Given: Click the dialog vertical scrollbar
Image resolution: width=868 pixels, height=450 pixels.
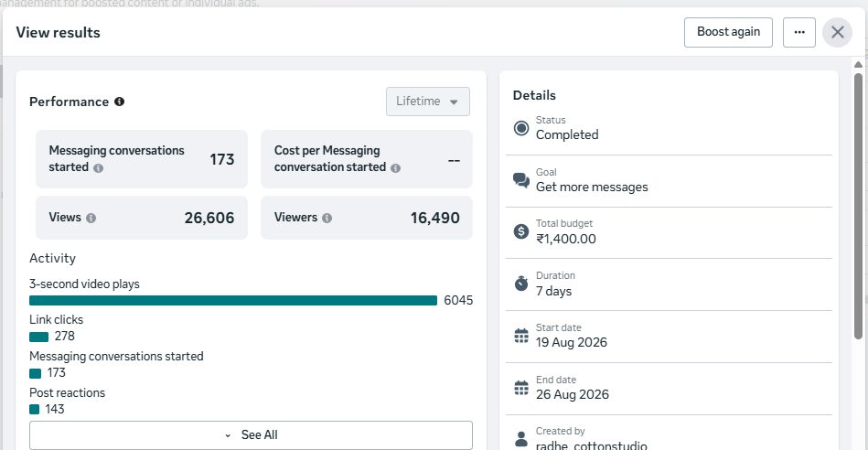Looking at the screenshot, I should (x=858, y=206).
